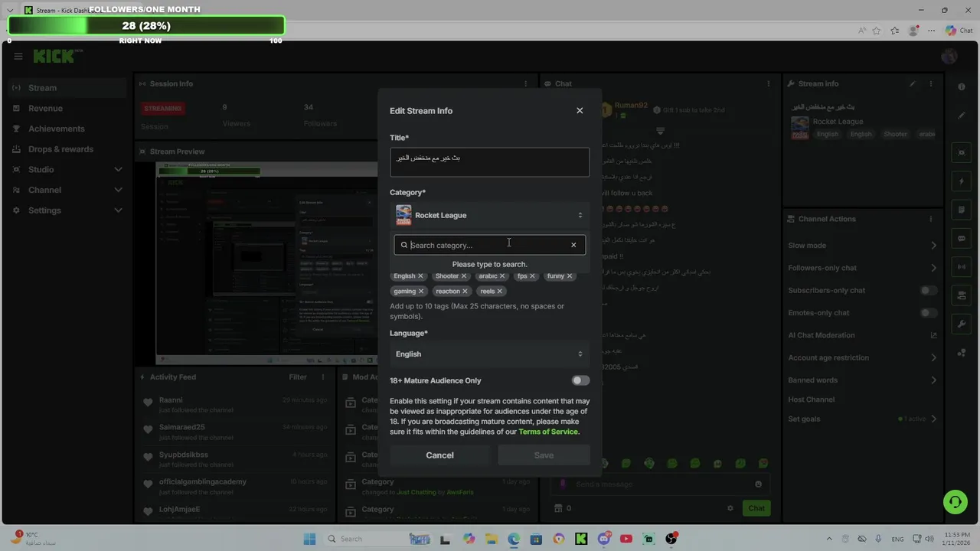
Task: Remove the English tag
Action: (x=420, y=276)
